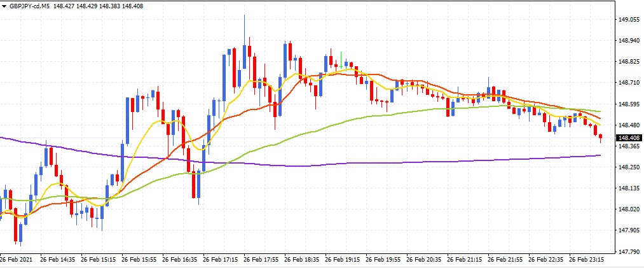The height and width of the screenshot is (268, 644).
Task: Click the 26 Feb 2021 date label
Action: [x=15, y=260]
